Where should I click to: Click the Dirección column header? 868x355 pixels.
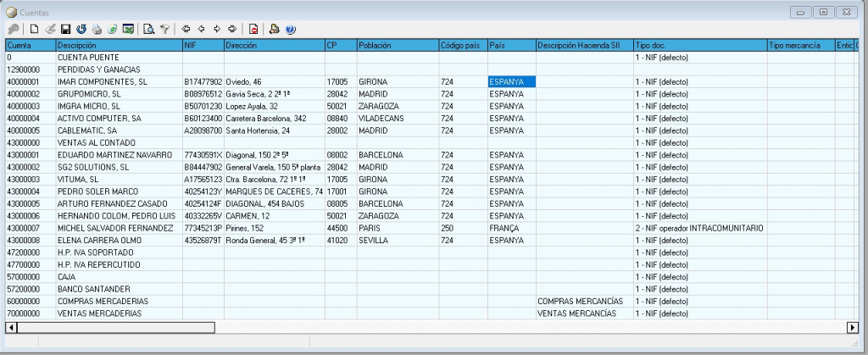tap(275, 46)
